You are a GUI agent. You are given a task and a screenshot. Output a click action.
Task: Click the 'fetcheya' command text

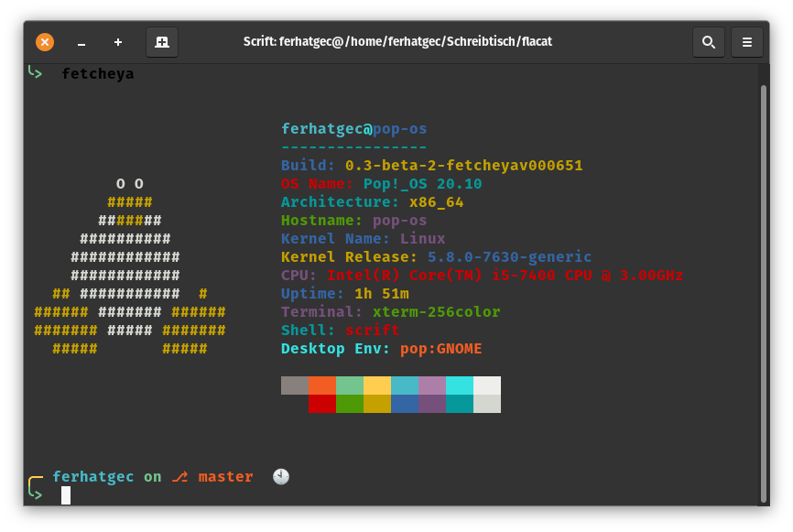pos(98,74)
